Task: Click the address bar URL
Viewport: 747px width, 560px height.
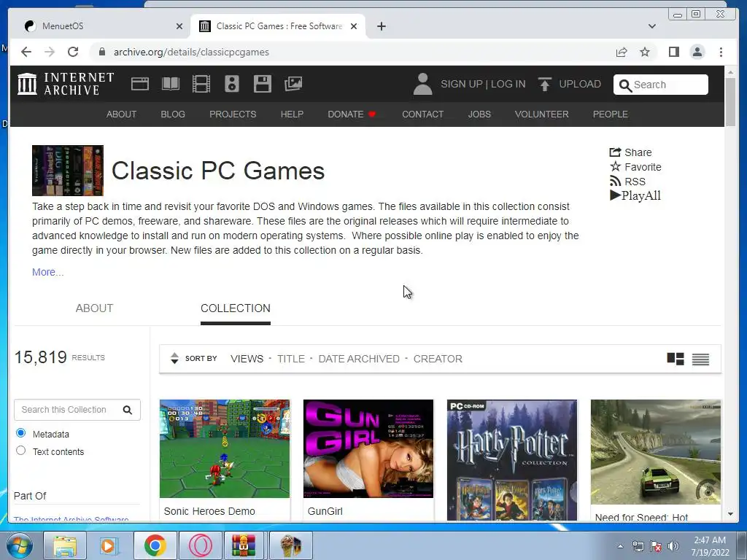Action: [x=191, y=52]
